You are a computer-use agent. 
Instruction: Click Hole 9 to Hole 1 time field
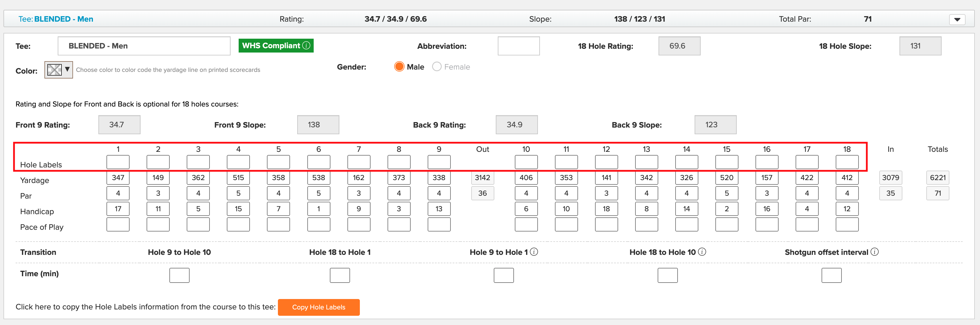tap(504, 276)
